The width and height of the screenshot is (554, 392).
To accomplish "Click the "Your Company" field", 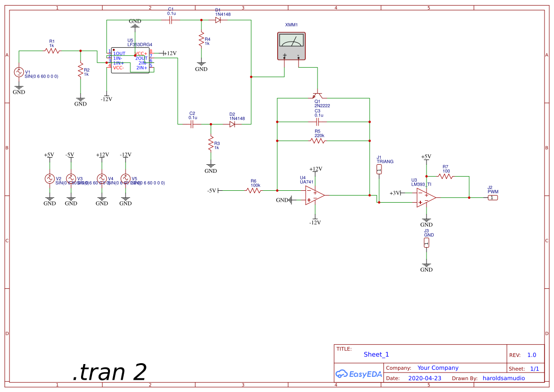I will [x=438, y=368].
